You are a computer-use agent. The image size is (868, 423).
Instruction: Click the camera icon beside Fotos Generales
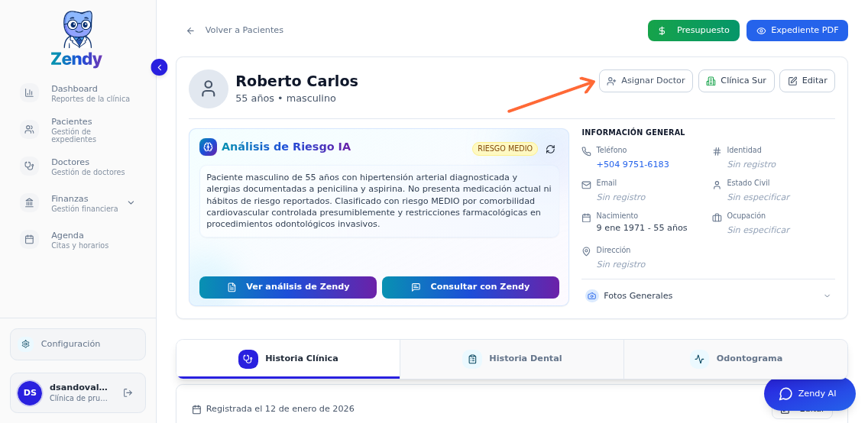coord(591,295)
